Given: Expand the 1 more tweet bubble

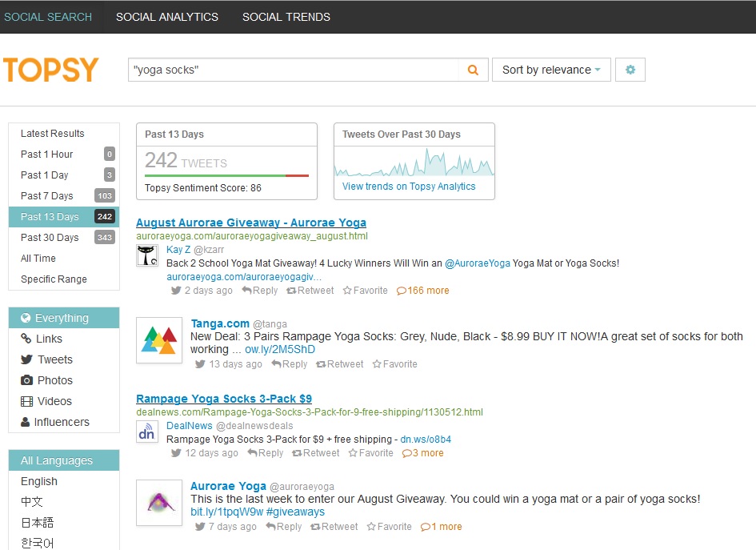Looking at the screenshot, I should point(441,527).
